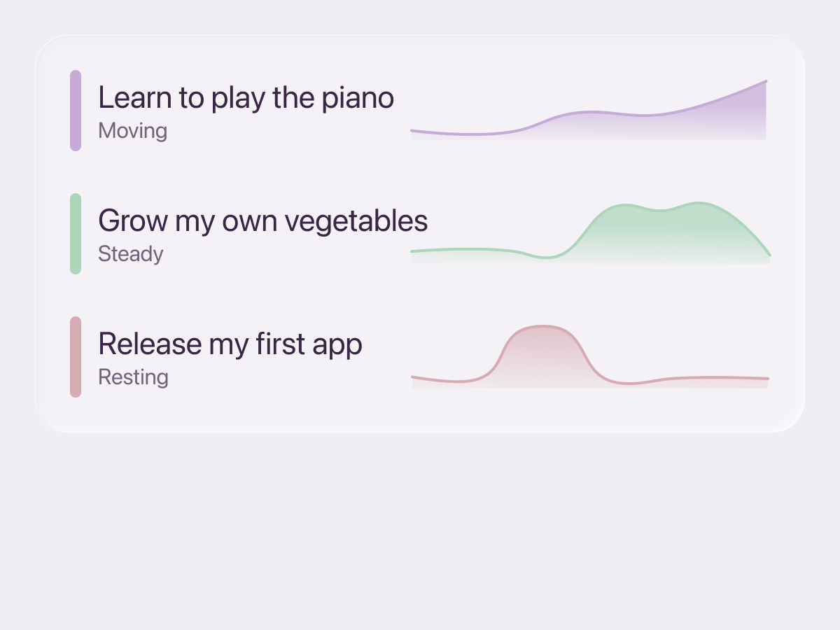Select the green vegetables progress sparkline chart
Image resolution: width=840 pixels, height=630 pixels.
point(590,233)
